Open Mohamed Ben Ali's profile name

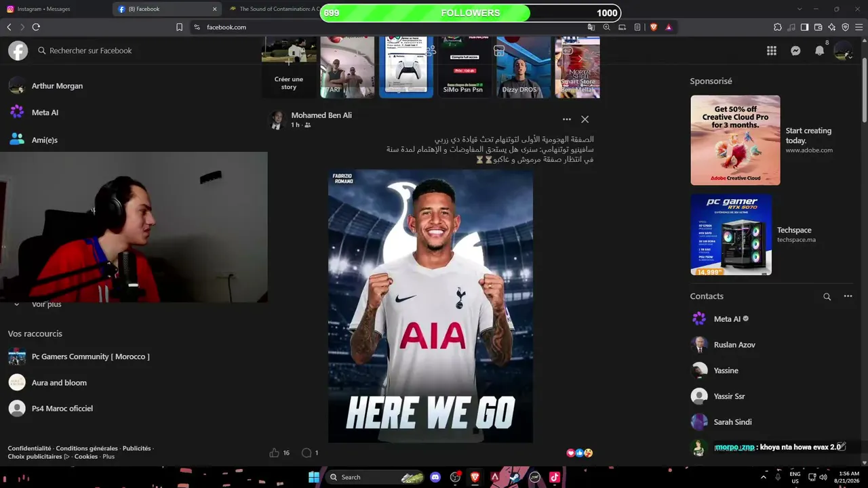pos(321,115)
